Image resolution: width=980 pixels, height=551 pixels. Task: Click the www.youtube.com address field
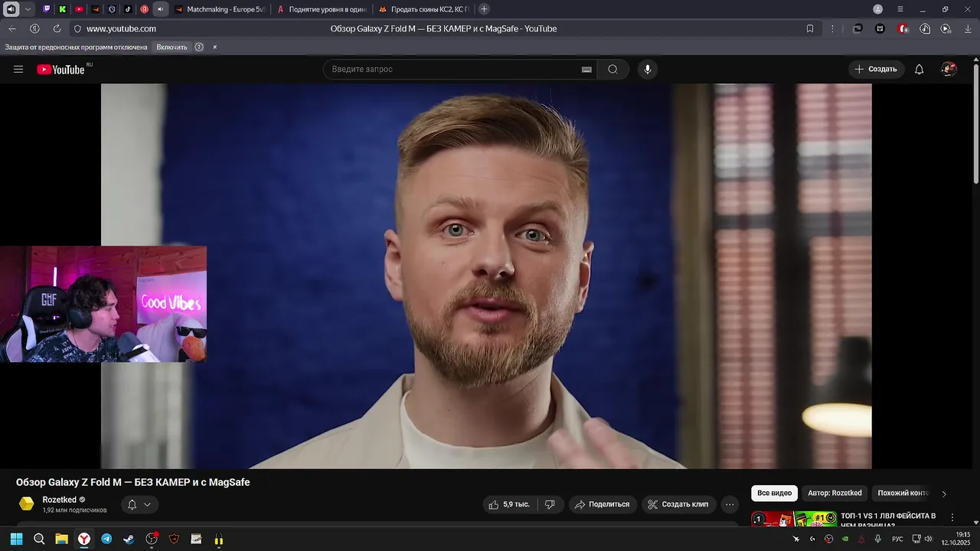[121, 28]
